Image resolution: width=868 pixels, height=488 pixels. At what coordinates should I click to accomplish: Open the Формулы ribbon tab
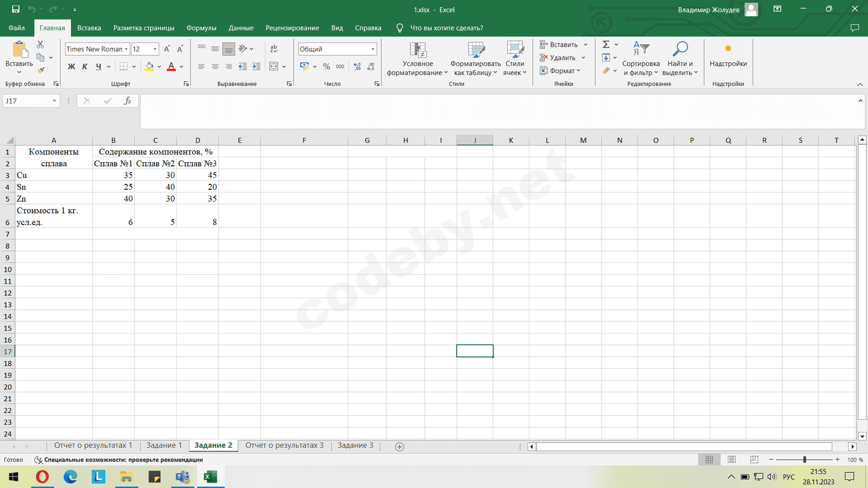click(x=201, y=28)
